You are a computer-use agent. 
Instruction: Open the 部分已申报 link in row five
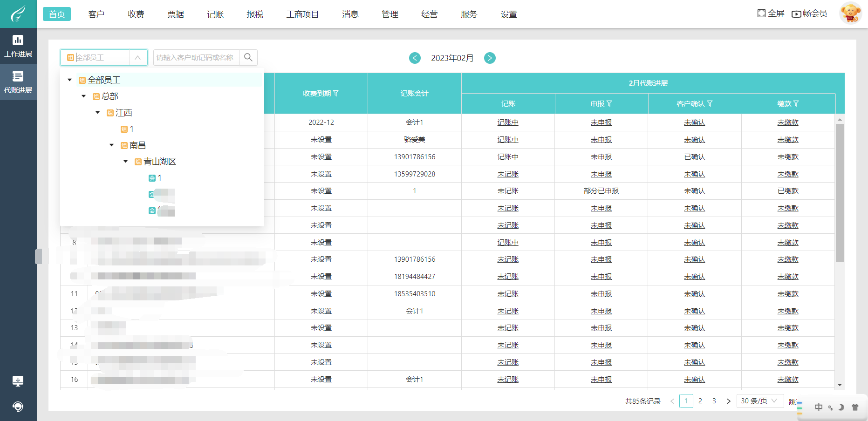click(601, 190)
